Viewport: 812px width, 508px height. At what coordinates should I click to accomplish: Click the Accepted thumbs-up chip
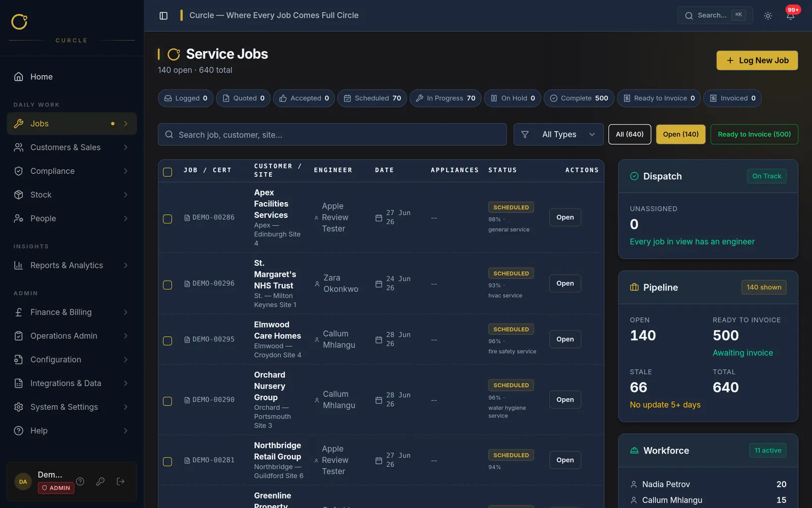(304, 98)
